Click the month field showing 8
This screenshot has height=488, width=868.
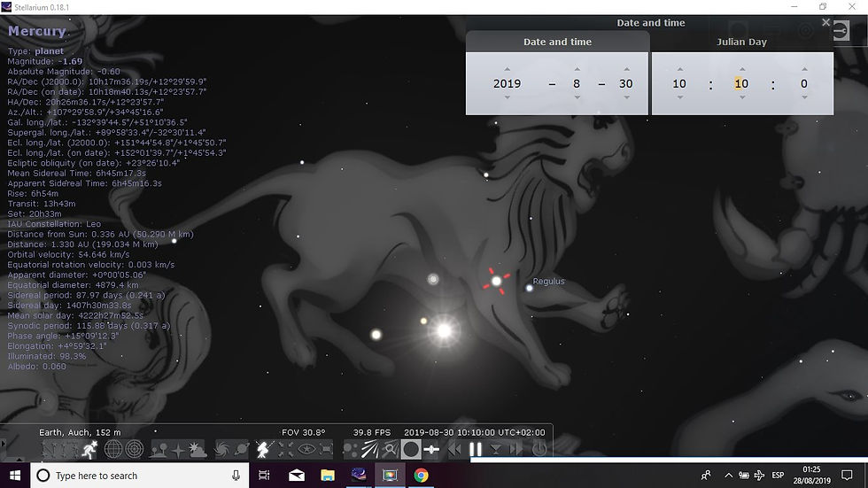pos(577,83)
